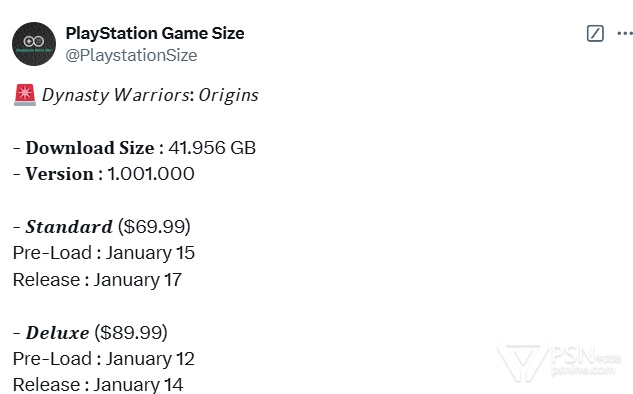Select the Release : January 17 line
Image resolution: width=633 pixels, height=394 pixels.
(x=97, y=280)
